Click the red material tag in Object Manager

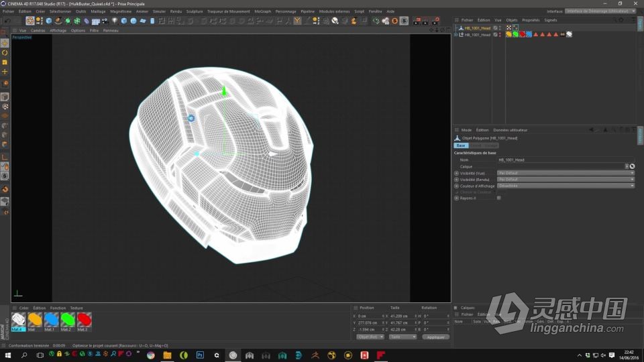[522, 34]
